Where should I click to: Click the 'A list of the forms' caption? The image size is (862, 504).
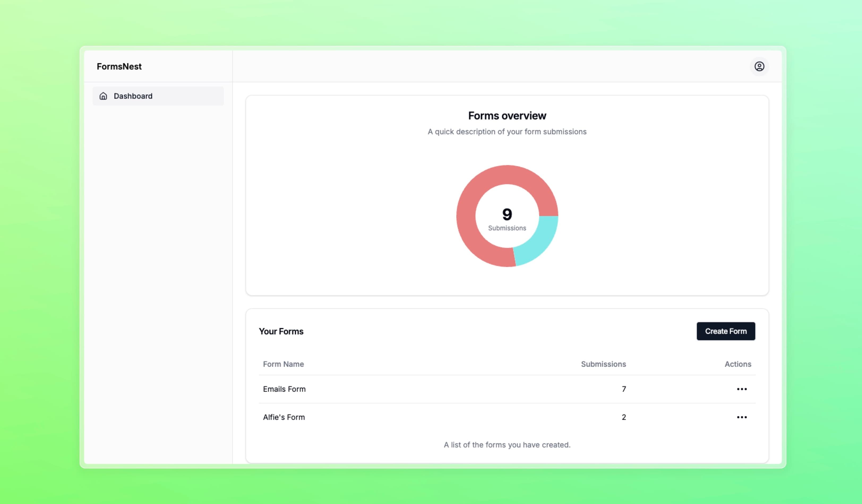507,445
